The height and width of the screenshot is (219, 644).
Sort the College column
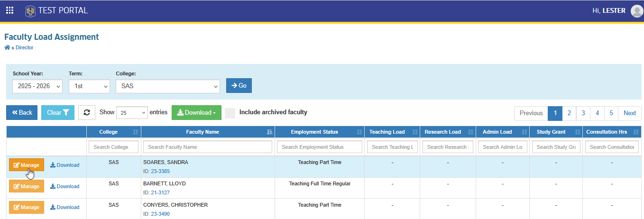pyautogui.click(x=136, y=132)
